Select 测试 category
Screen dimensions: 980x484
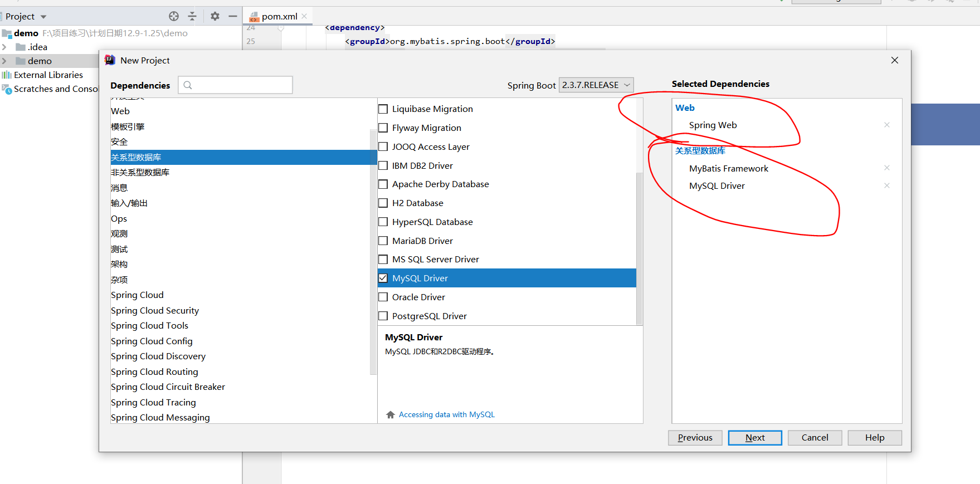tap(119, 250)
